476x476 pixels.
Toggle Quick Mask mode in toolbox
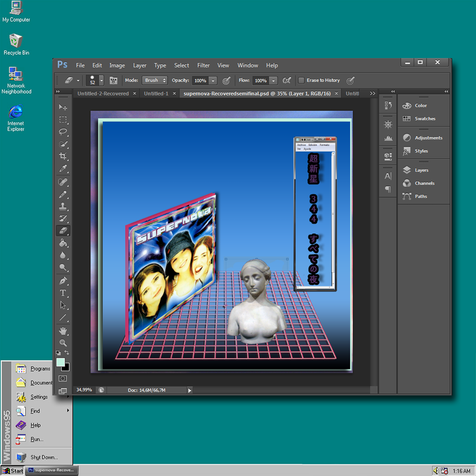[63, 378]
